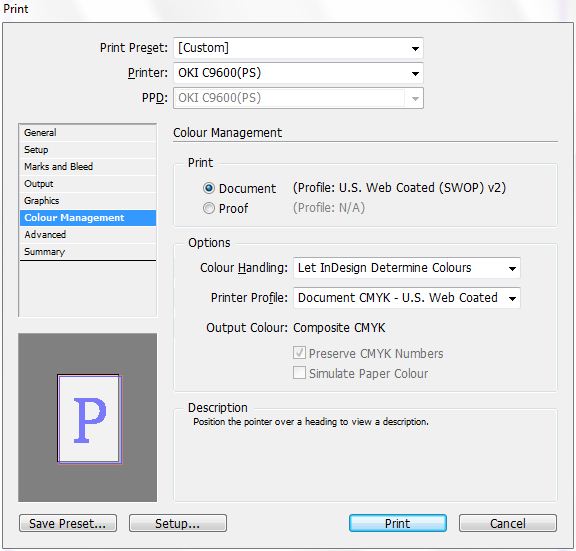
Task: Open the Print Preset dropdown
Action: click(298, 48)
